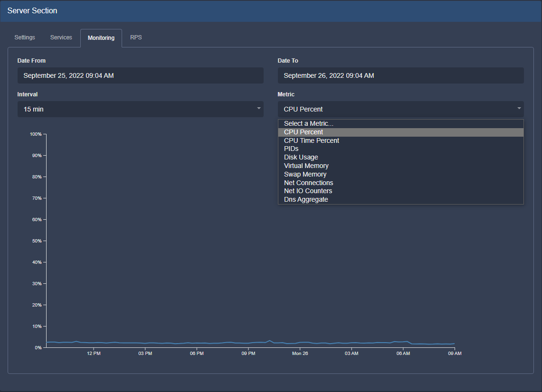Click the Metric dropdown arrow
This screenshot has width=542, height=392.
click(x=519, y=109)
